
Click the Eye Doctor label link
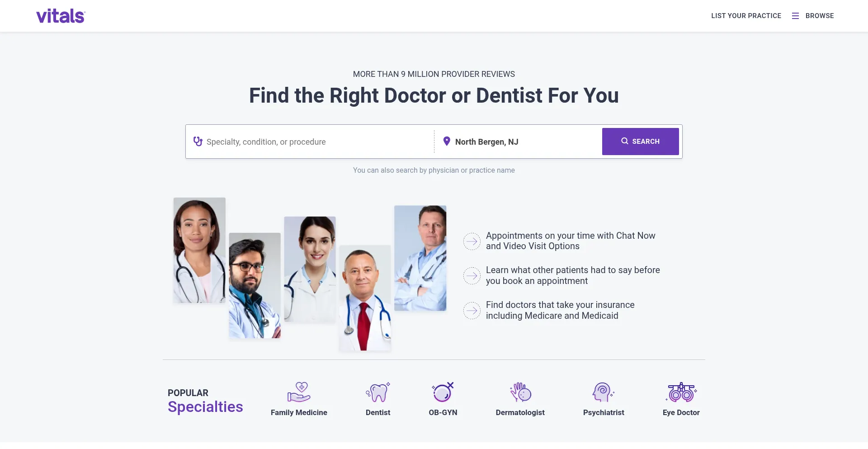[681, 412]
